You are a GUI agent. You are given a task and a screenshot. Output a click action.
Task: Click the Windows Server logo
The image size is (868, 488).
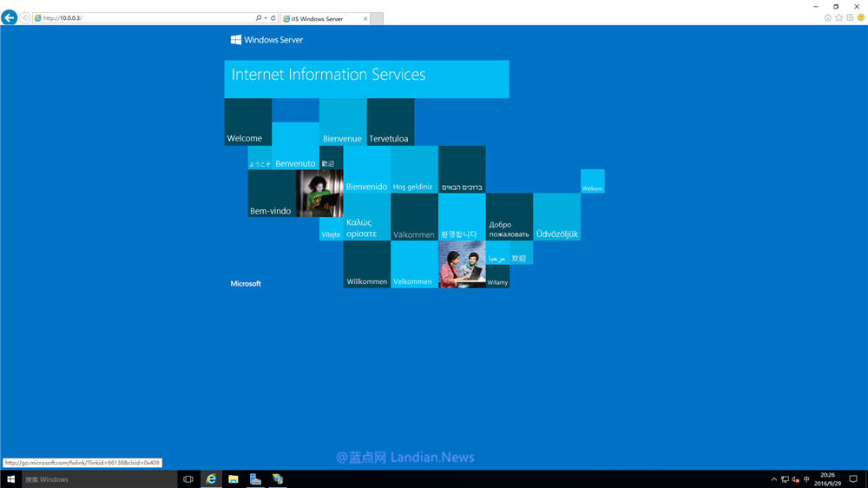pyautogui.click(x=266, y=40)
